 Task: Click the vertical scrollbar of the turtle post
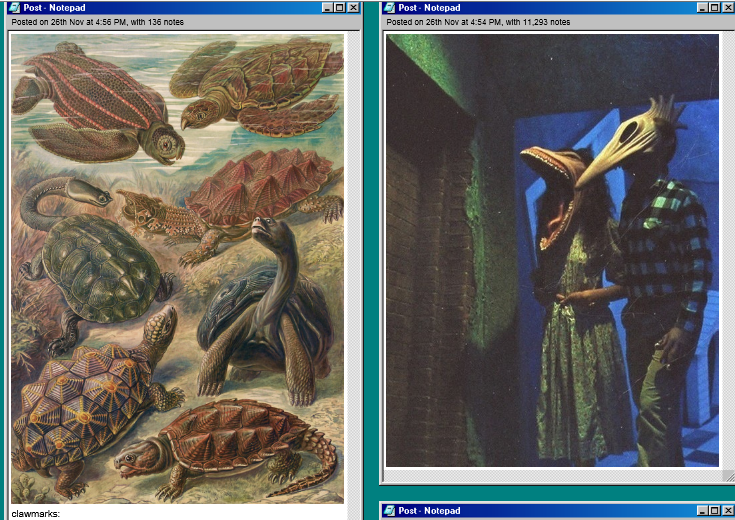pyautogui.click(x=353, y=276)
